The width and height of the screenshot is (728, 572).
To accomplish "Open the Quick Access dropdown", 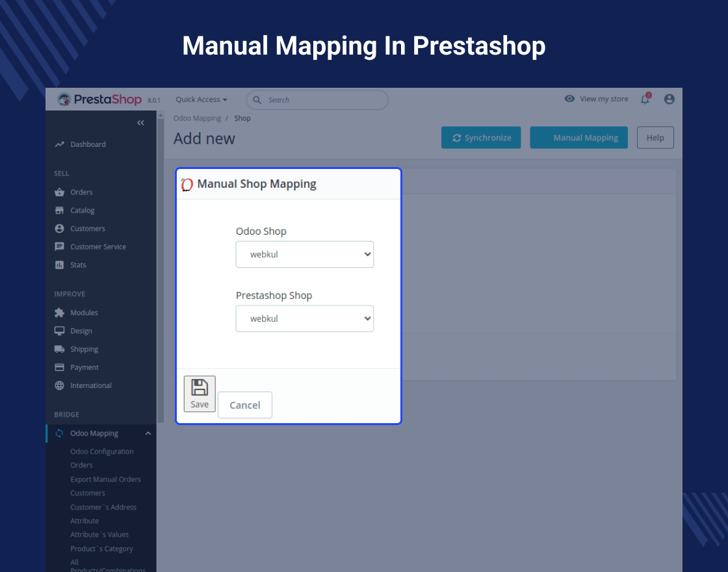I will click(x=201, y=99).
